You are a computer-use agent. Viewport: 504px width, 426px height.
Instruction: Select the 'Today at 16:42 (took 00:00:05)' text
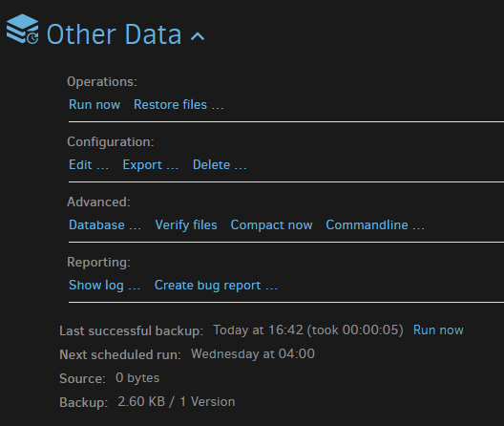pyautogui.click(x=308, y=330)
